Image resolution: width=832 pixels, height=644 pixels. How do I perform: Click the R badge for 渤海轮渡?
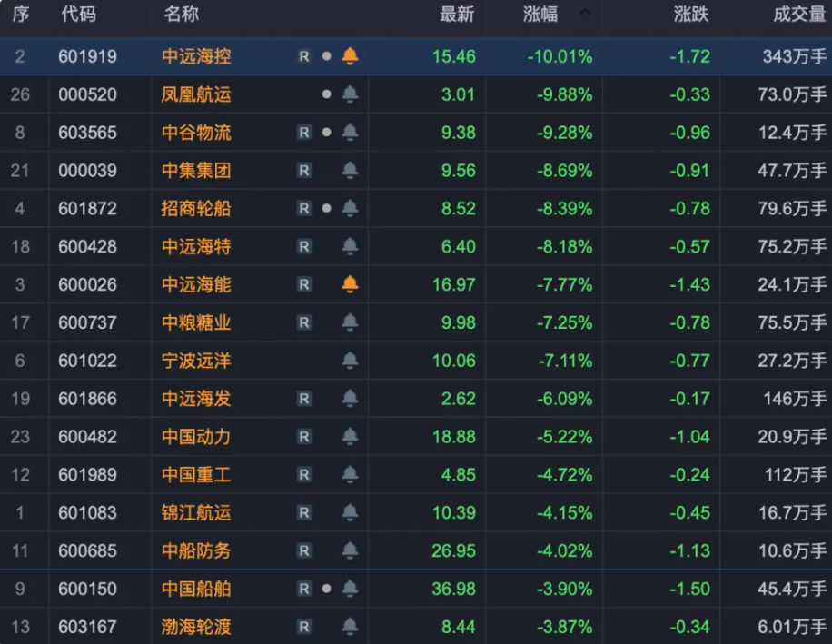(x=304, y=627)
